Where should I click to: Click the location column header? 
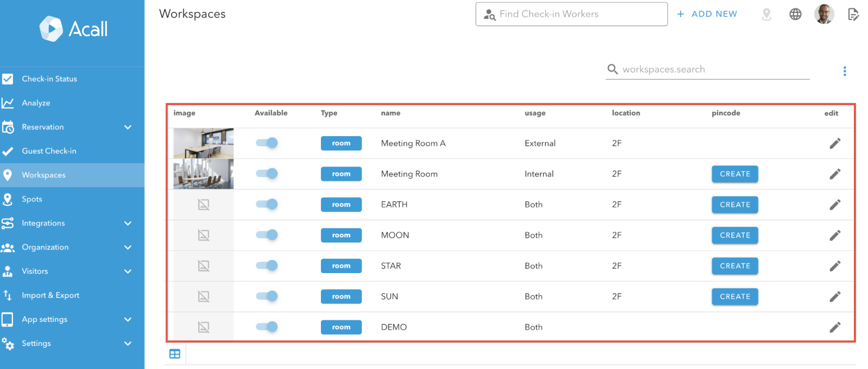click(626, 113)
